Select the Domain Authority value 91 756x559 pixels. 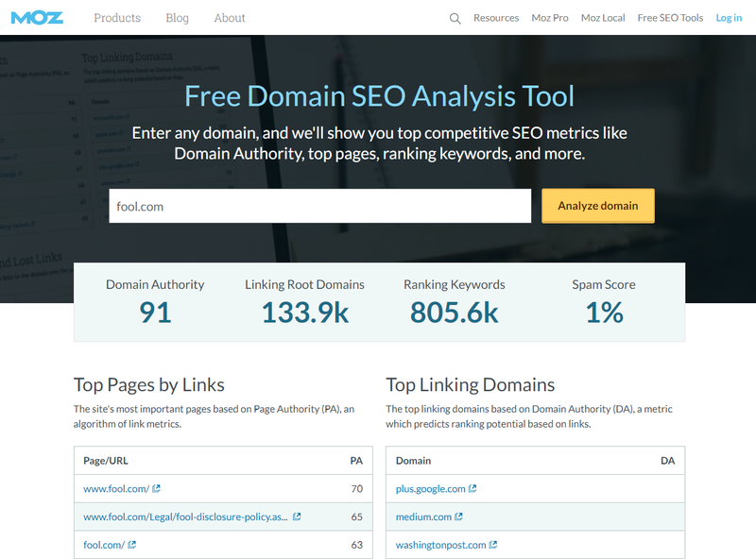pyautogui.click(x=155, y=313)
